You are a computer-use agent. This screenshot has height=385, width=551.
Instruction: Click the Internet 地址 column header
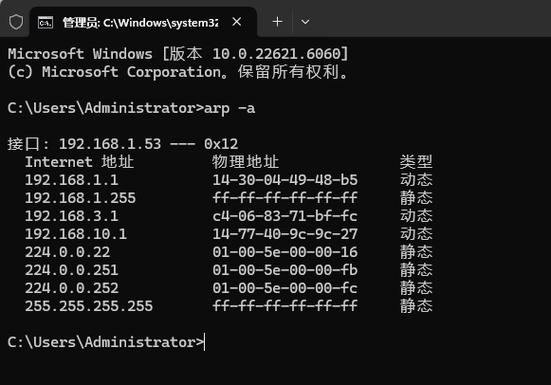(79, 162)
